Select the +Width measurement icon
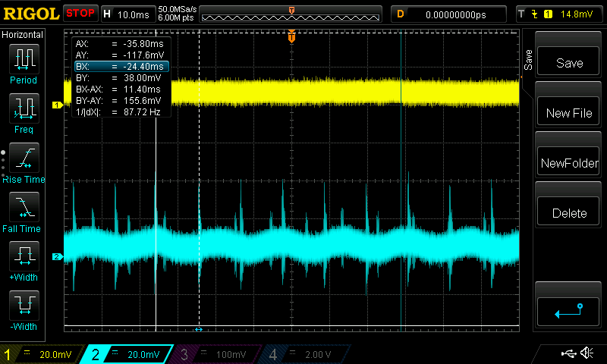Viewport: 607px width, 364px height. pos(24,256)
